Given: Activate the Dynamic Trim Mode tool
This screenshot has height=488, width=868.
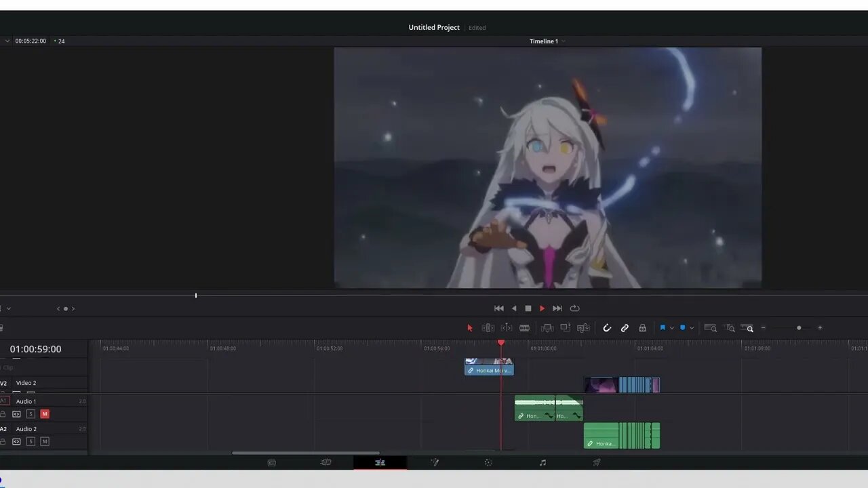Looking at the screenshot, I should (x=507, y=328).
